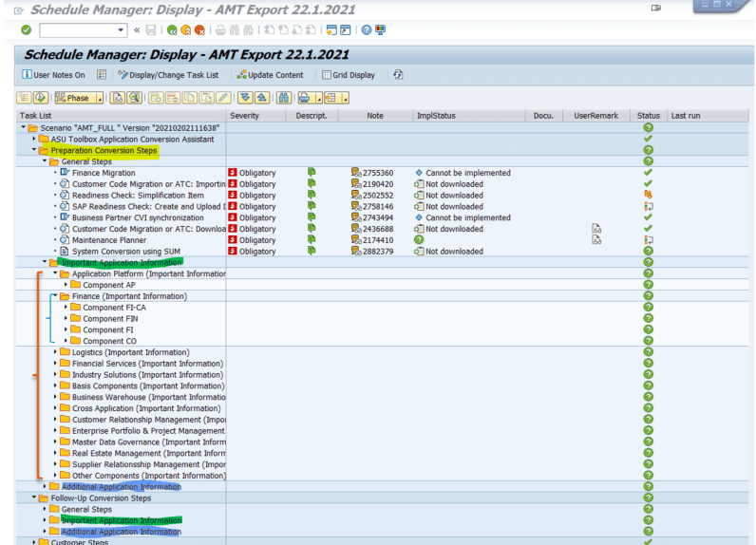The height and width of the screenshot is (545, 756).
Task: Collapse Follow-Up Conversion Steps folder
Action: 34,498
